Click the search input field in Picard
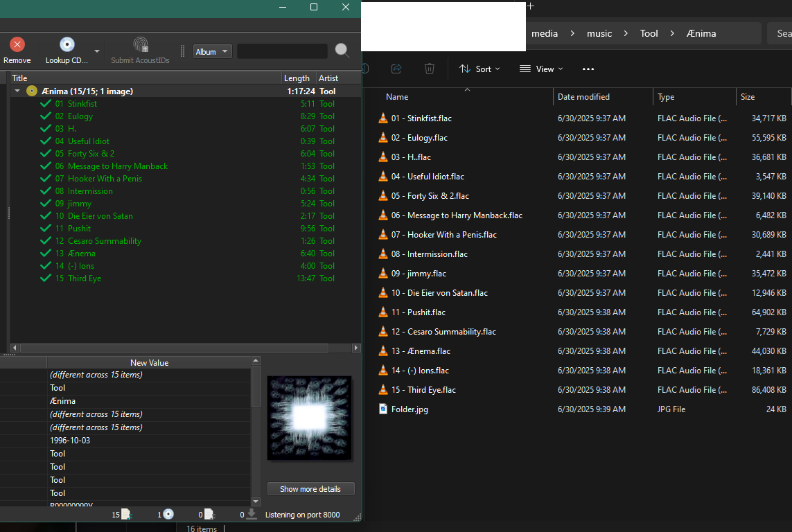 (282, 51)
